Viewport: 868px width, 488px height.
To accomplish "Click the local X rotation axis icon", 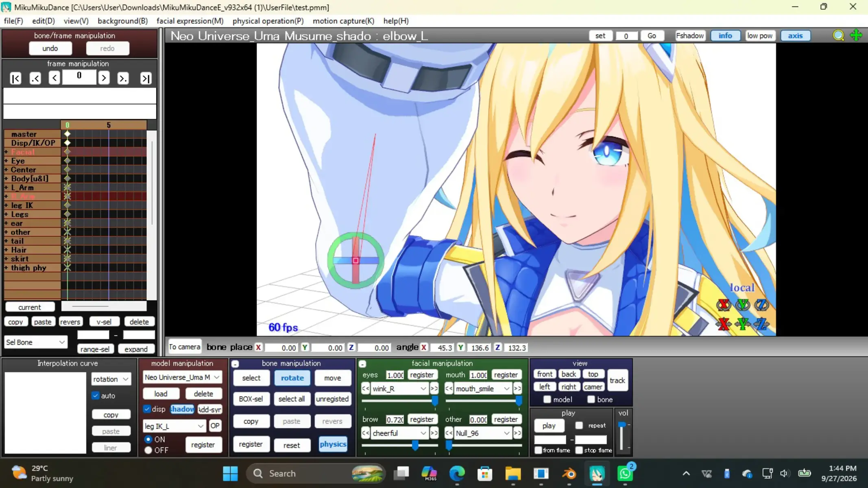I will tap(723, 304).
